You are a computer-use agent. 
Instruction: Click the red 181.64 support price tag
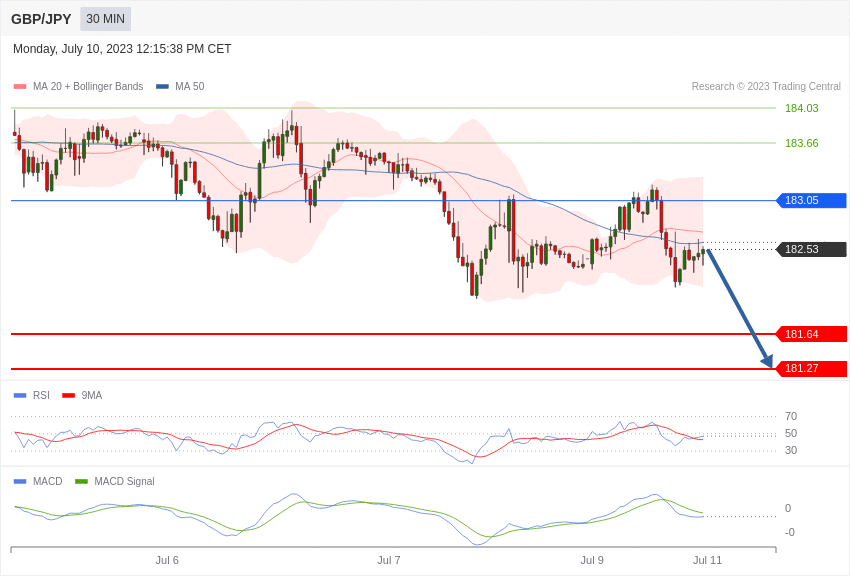[812, 334]
